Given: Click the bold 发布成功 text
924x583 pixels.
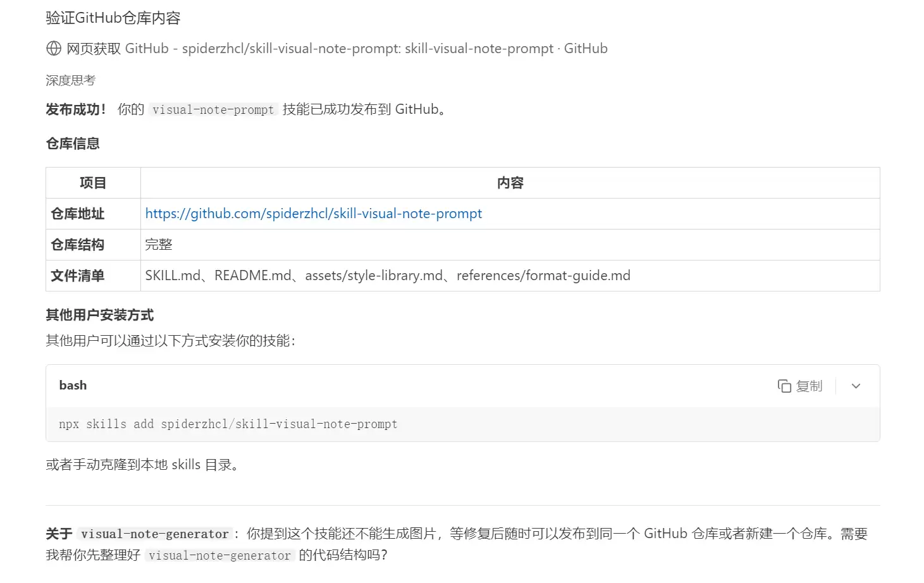Looking at the screenshot, I should click(76, 109).
